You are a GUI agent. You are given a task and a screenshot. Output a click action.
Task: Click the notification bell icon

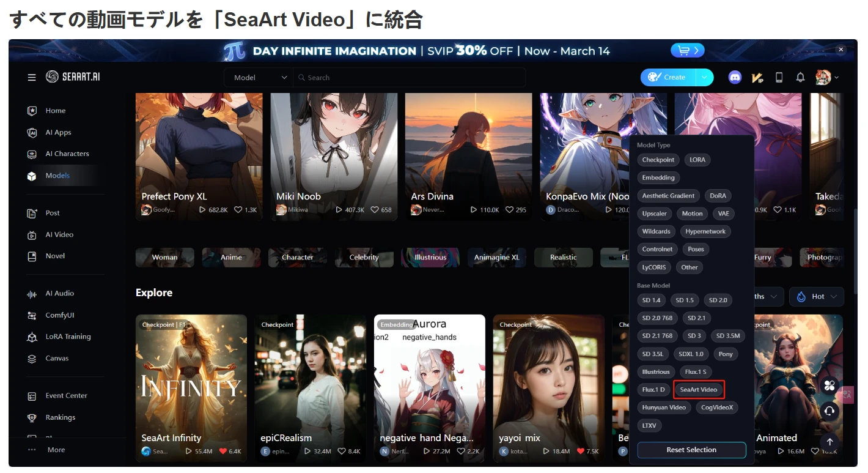800,77
